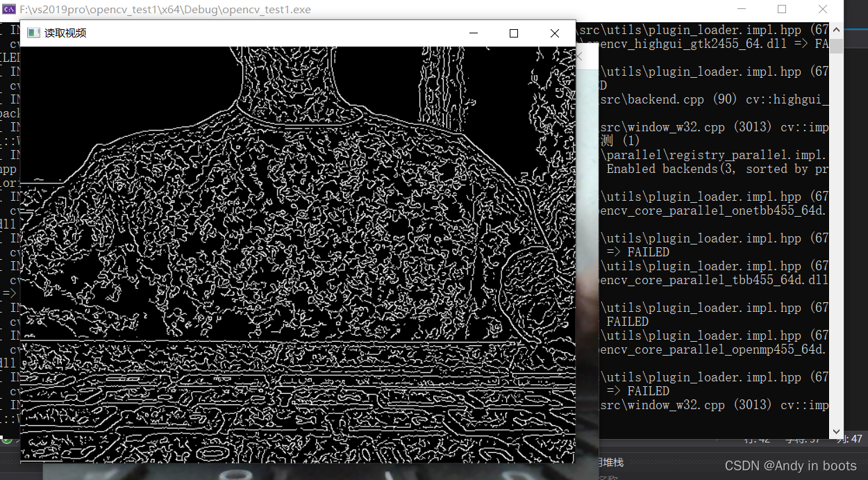Click the line 'parallel\registry_parallel.impl.'
The height and width of the screenshot is (480, 868).
point(715,155)
